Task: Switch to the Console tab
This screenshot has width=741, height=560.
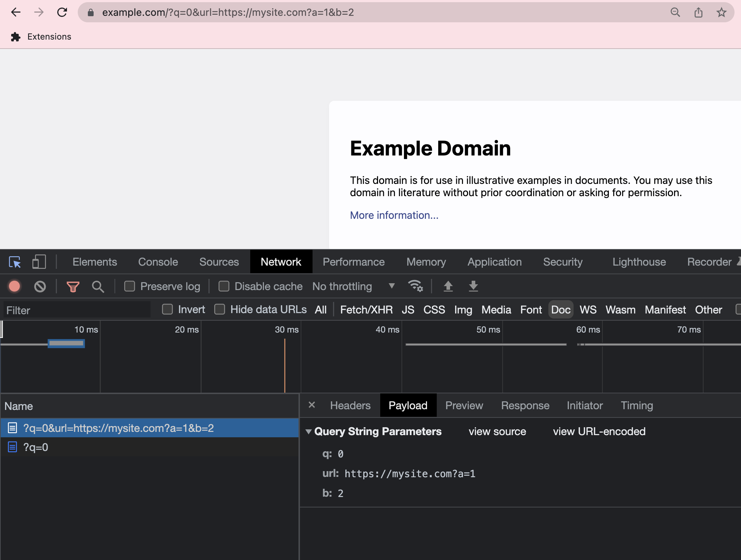Action: (x=158, y=262)
